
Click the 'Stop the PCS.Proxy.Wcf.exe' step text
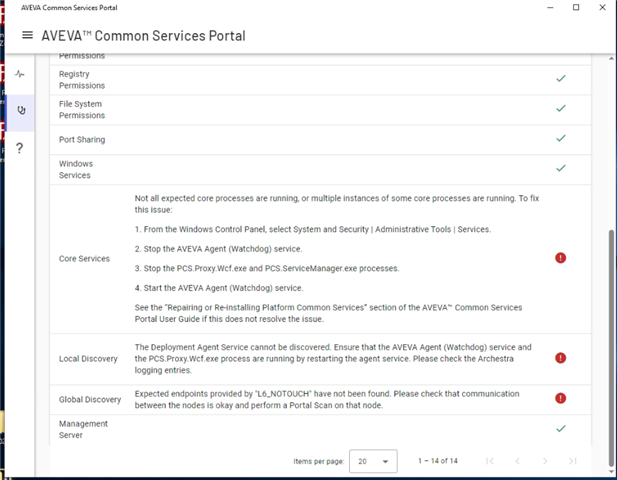pos(267,268)
